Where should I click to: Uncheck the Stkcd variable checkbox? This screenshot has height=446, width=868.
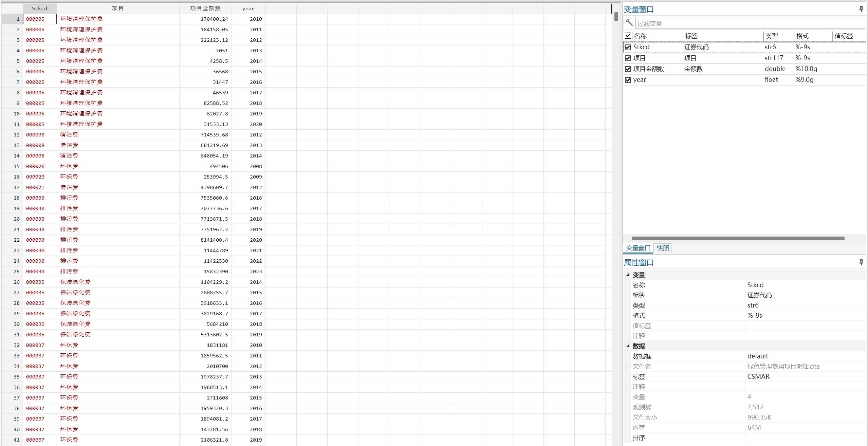click(628, 47)
